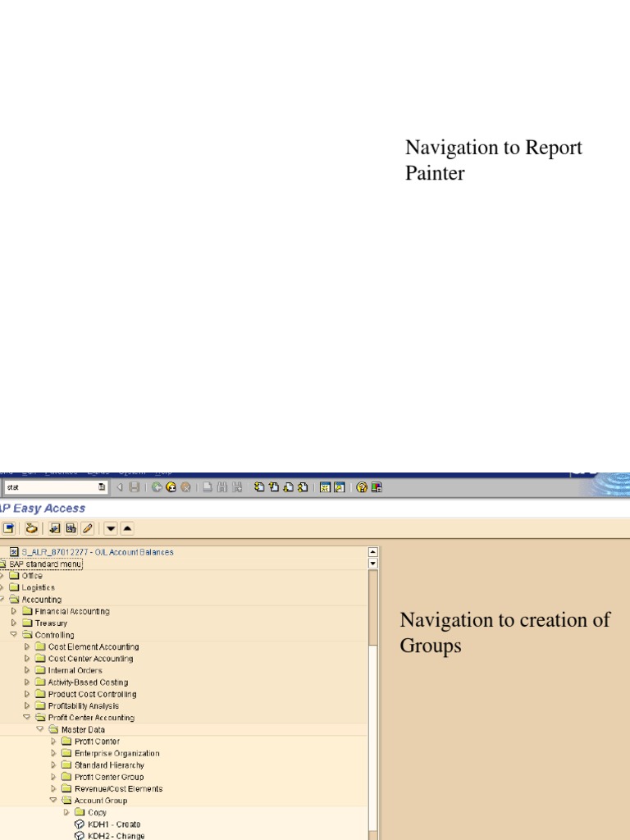
Task: Click the yellow Exit arrow icon
Action: tap(171, 487)
